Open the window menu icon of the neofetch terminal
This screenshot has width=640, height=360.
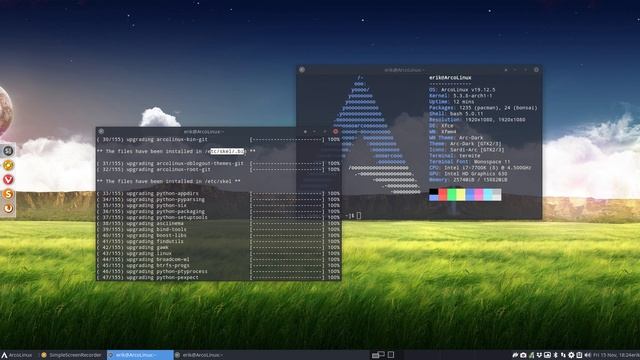(x=302, y=70)
